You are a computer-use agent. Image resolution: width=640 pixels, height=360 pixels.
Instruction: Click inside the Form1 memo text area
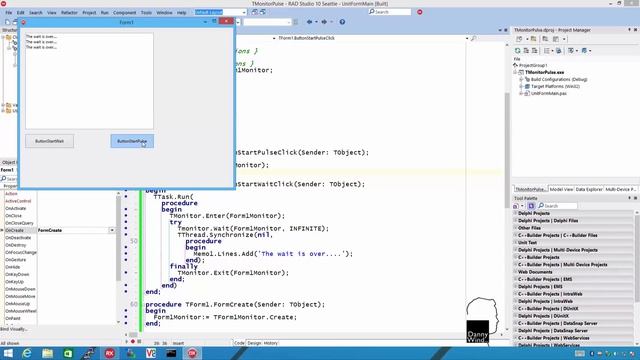tap(89, 81)
